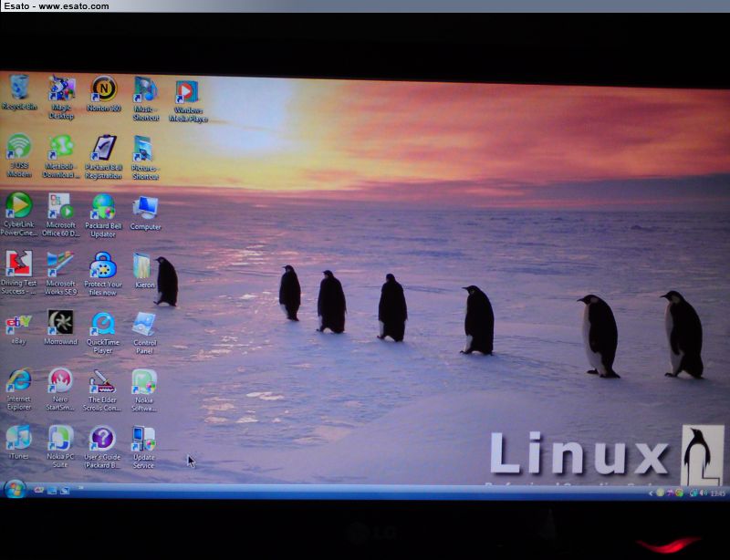Launch iTunes desktop shortcut
This screenshot has height=560, width=730.
pos(18,442)
